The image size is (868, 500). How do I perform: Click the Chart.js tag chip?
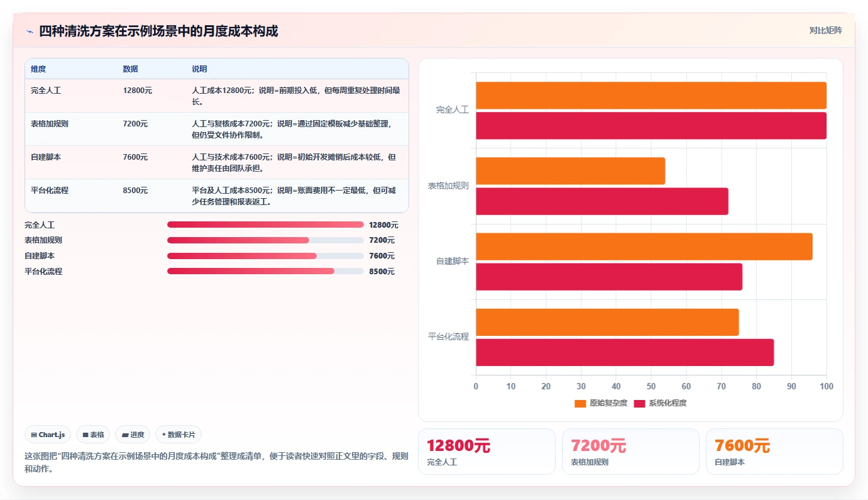48,435
